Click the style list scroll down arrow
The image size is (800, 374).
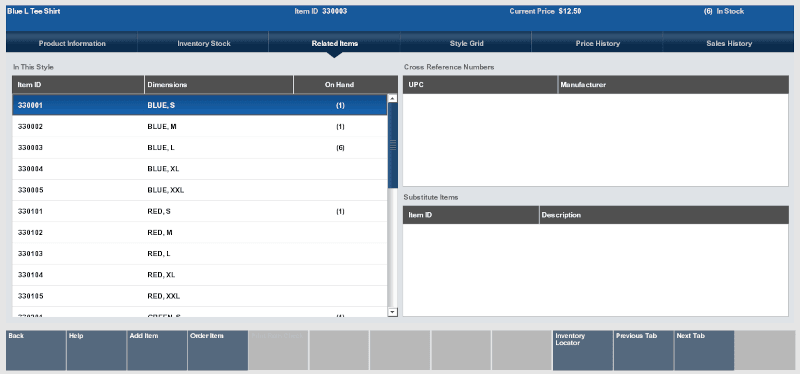(x=392, y=312)
